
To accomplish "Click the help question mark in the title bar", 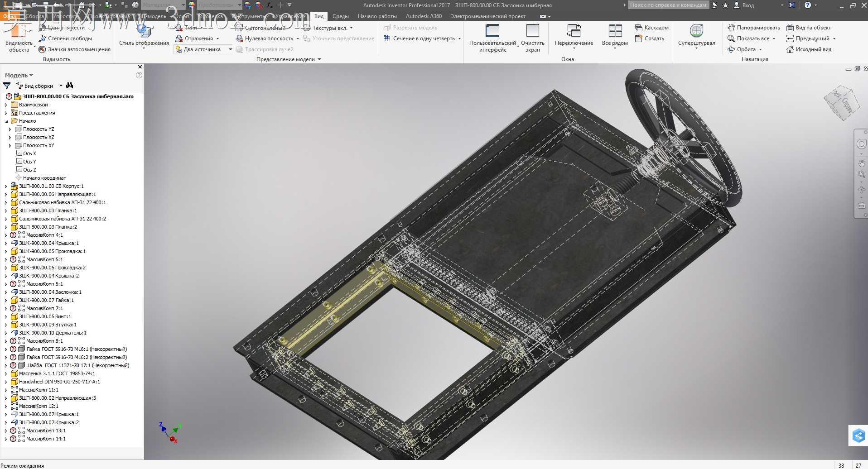I will [x=808, y=5].
